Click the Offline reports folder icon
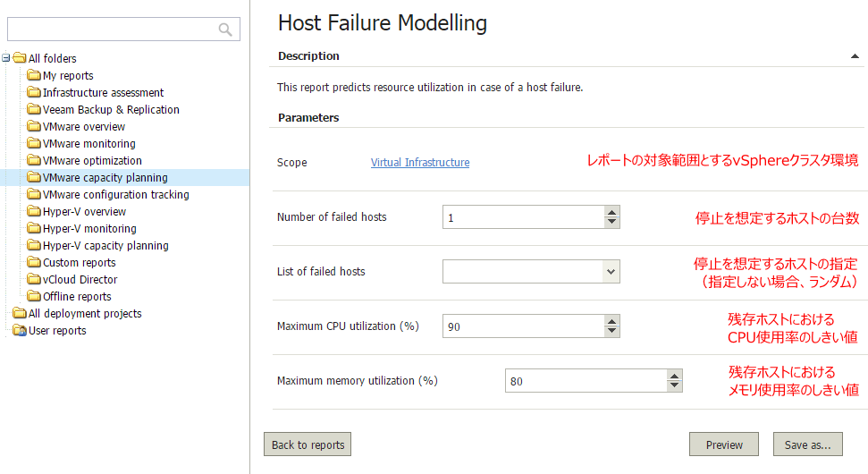Image resolution: width=868 pixels, height=474 pixels. click(34, 296)
